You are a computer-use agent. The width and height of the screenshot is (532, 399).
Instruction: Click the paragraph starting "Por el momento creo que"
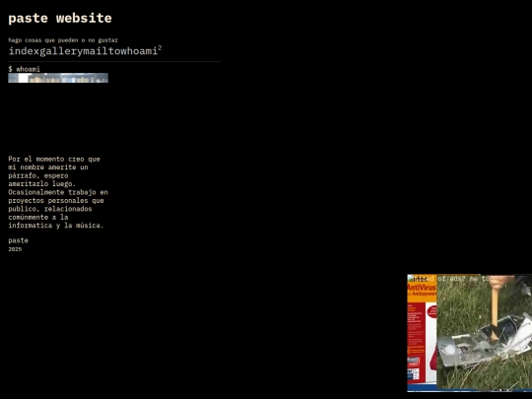click(58, 192)
